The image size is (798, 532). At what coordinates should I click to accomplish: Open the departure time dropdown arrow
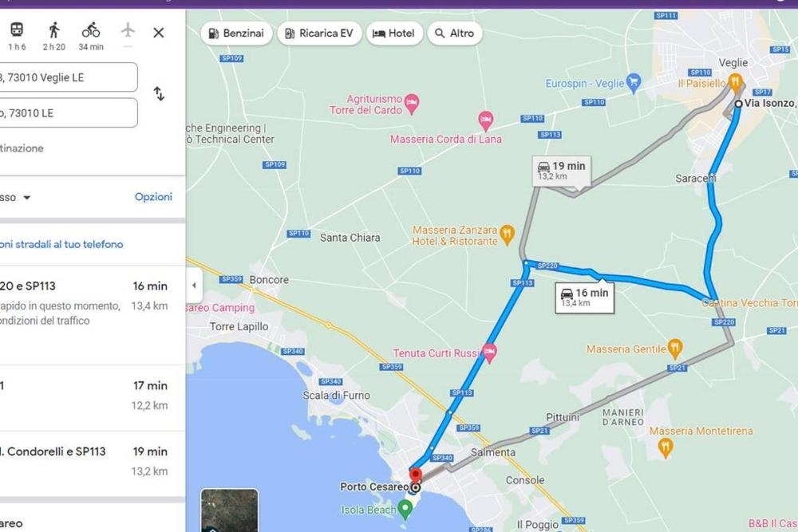[x=26, y=198]
